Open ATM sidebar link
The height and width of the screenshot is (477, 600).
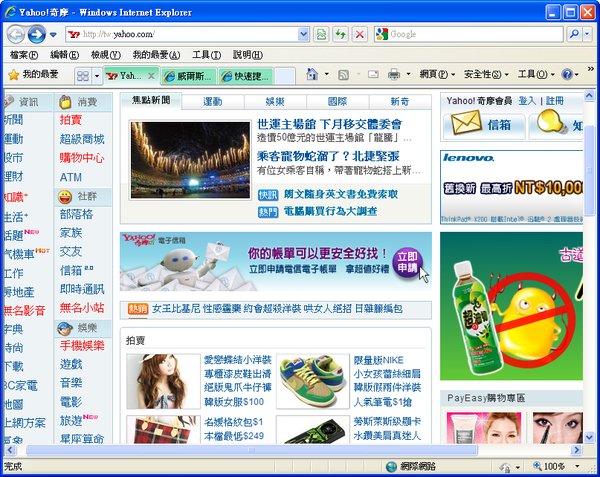[x=71, y=177]
